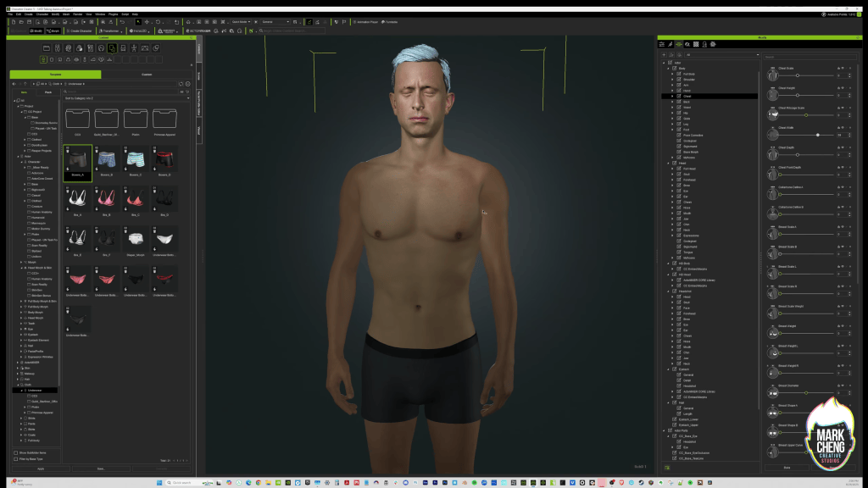Open the Chrome icon on the taskbar
Viewport: 868px width, 488px height.
tap(259, 482)
